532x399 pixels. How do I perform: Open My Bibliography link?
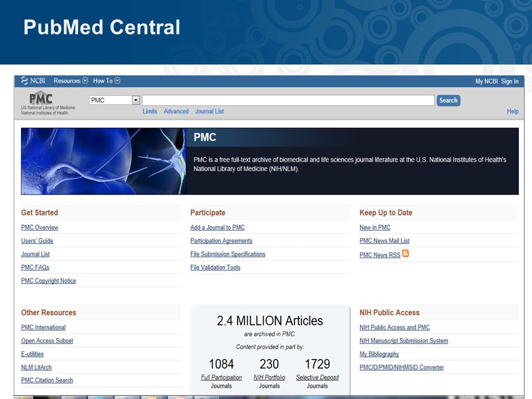(379, 354)
